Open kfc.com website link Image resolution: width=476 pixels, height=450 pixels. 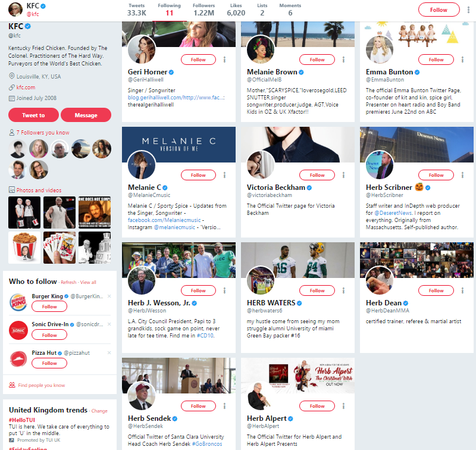pyautogui.click(x=26, y=87)
